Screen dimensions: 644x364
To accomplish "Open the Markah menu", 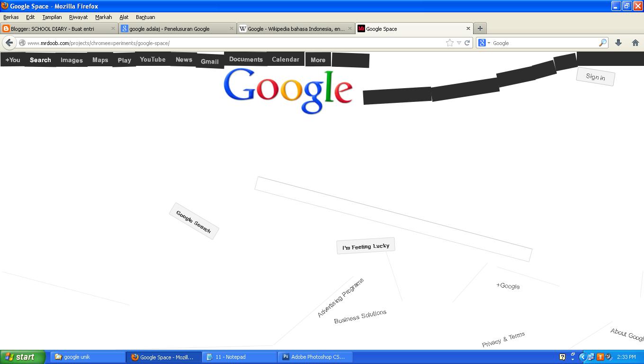I will tap(104, 17).
